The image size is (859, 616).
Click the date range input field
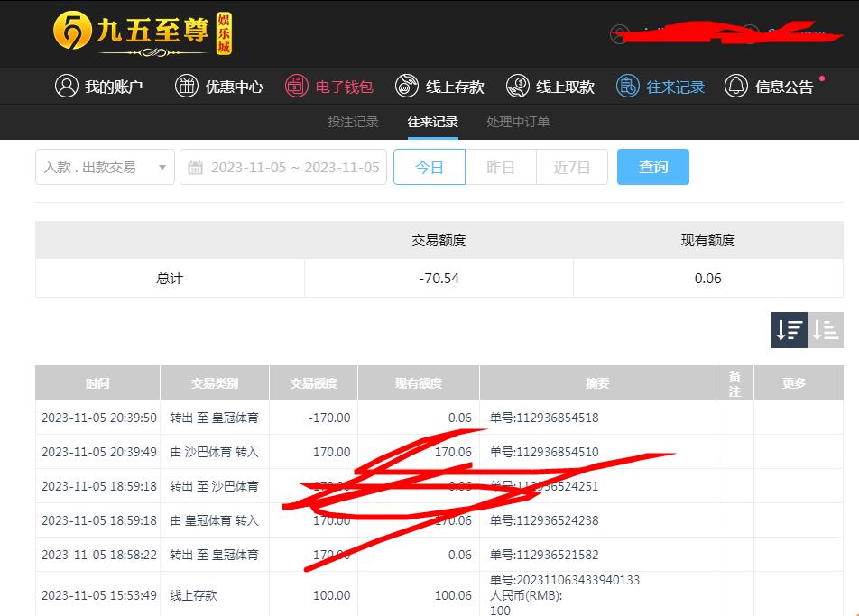283,167
